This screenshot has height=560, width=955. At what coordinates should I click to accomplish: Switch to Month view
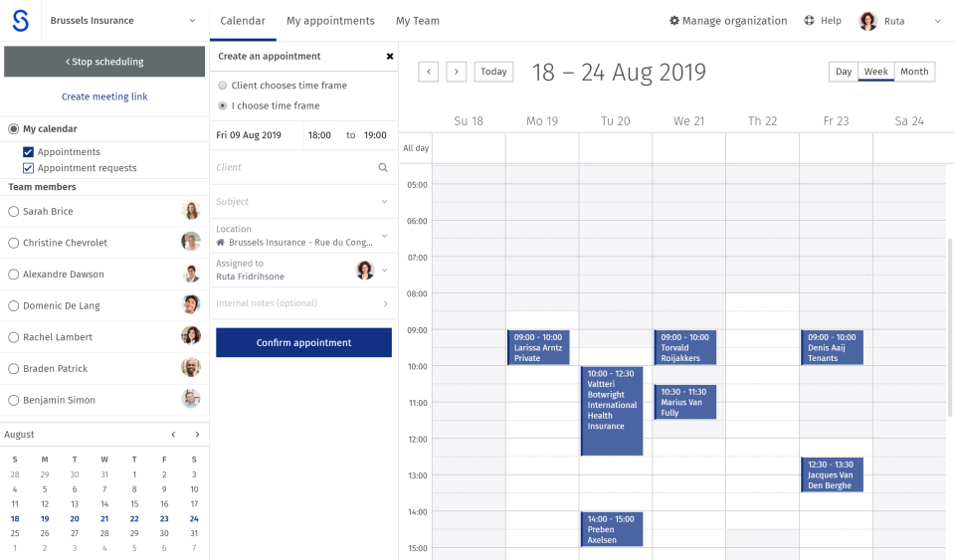914,72
